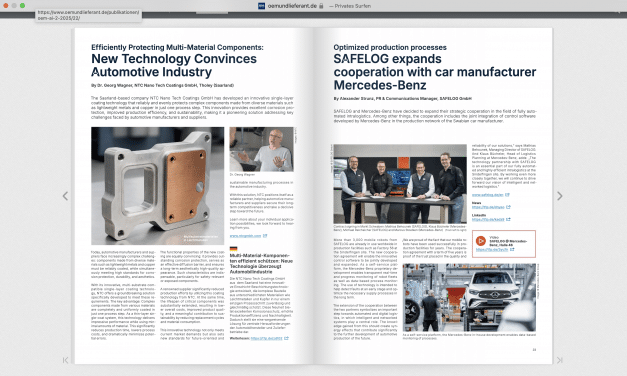Open the www.safelog.de link

[x=488, y=195]
